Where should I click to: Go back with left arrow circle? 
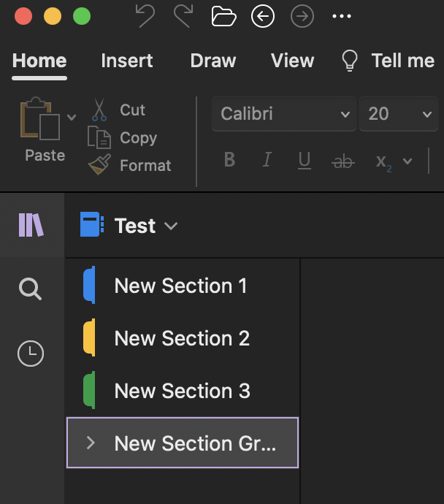[263, 16]
